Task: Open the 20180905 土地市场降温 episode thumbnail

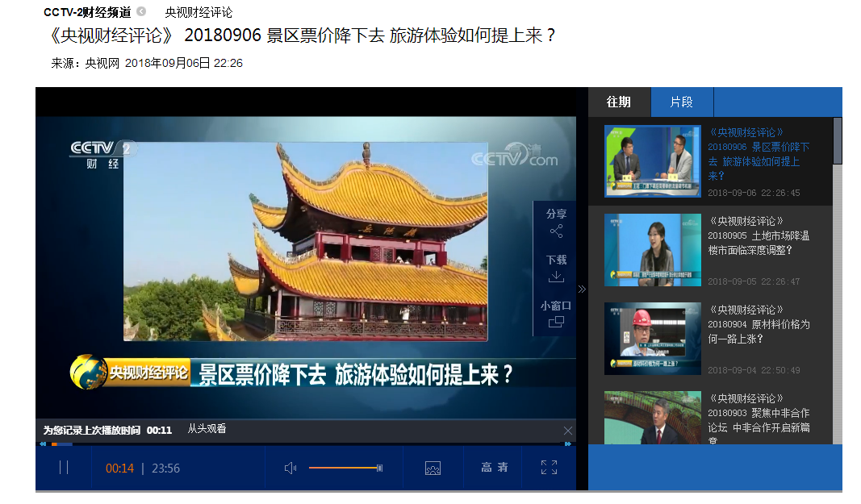Action: click(x=652, y=250)
